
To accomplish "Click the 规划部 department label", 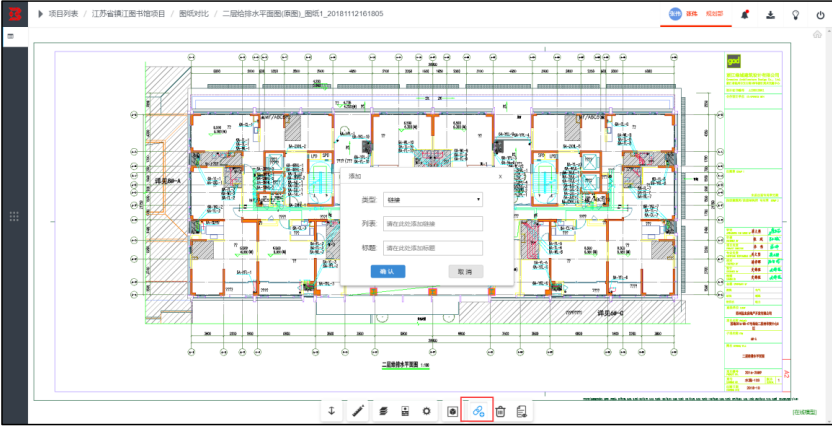I will pos(714,14).
